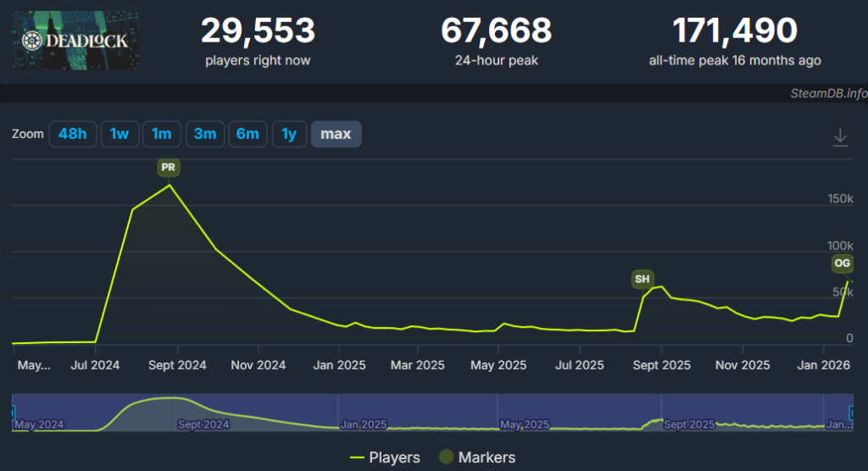Click the SH marker badge

pos(643,279)
